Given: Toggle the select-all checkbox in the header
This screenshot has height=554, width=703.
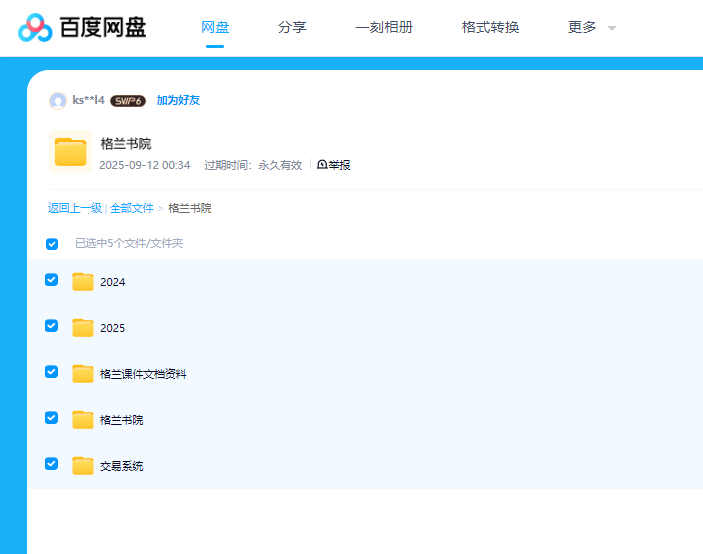Looking at the screenshot, I should pos(52,244).
